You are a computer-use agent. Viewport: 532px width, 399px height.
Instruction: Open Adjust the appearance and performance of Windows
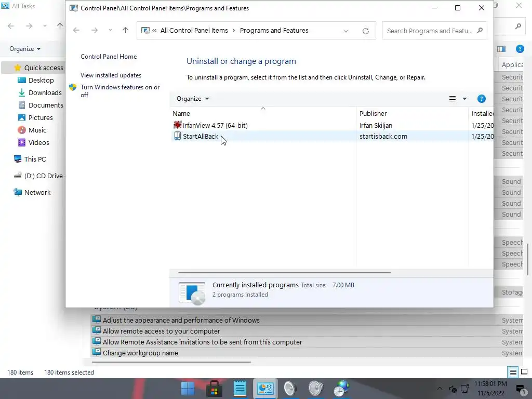[181, 320]
